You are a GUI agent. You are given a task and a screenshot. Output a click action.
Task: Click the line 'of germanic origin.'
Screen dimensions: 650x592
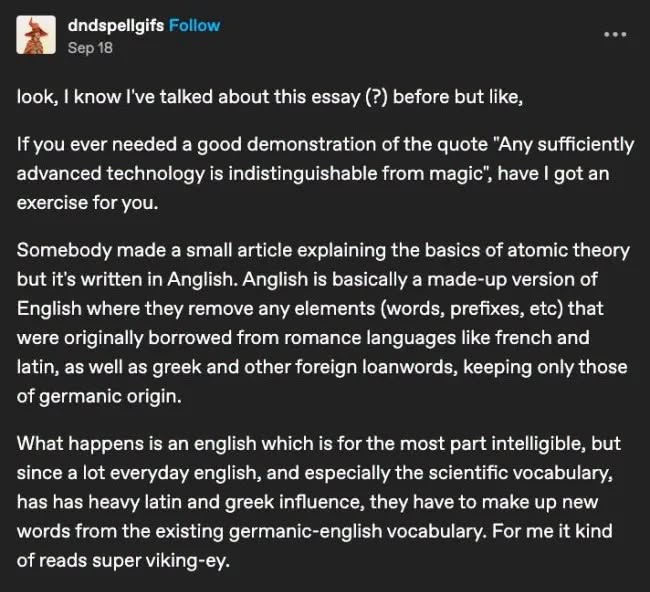(99, 397)
